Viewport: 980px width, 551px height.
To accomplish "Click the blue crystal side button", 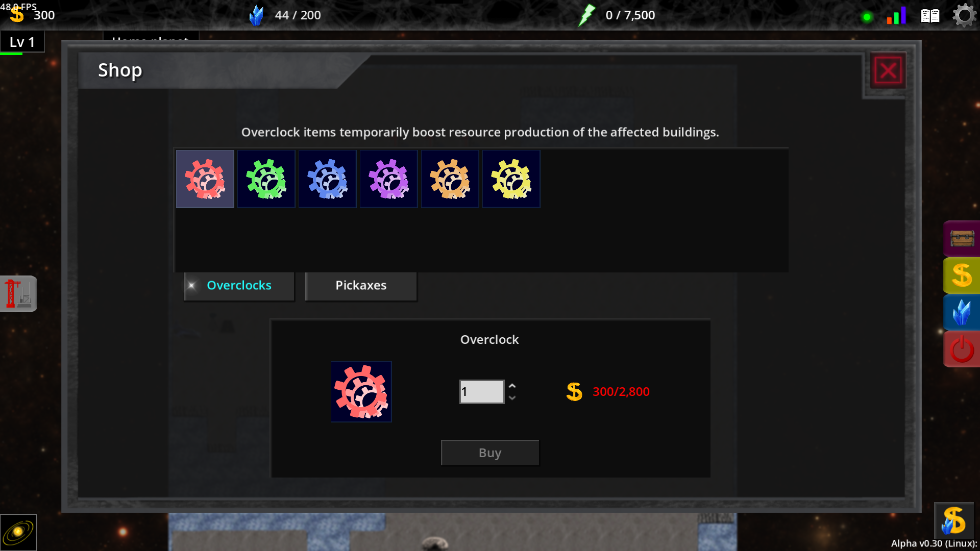I will pos(962,312).
